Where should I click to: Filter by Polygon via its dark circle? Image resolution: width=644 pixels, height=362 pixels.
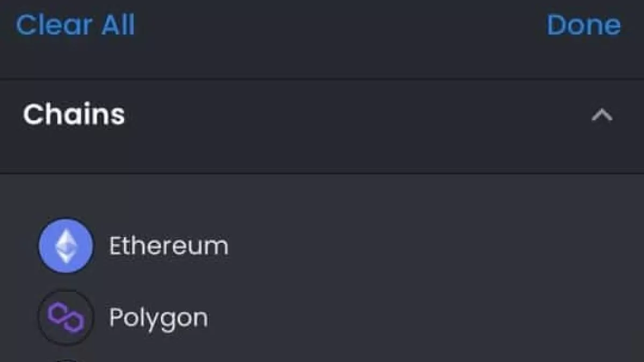pyautogui.click(x=65, y=317)
